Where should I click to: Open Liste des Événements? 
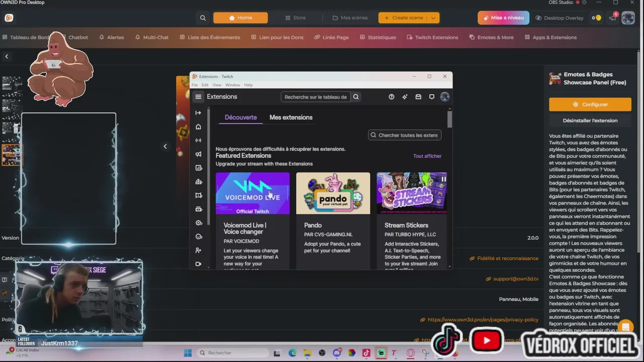tap(210, 37)
